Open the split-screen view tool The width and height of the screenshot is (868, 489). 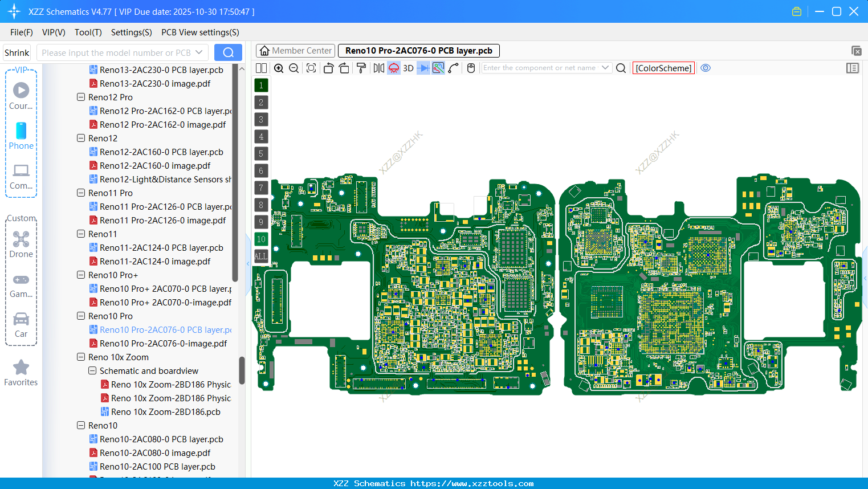click(261, 68)
